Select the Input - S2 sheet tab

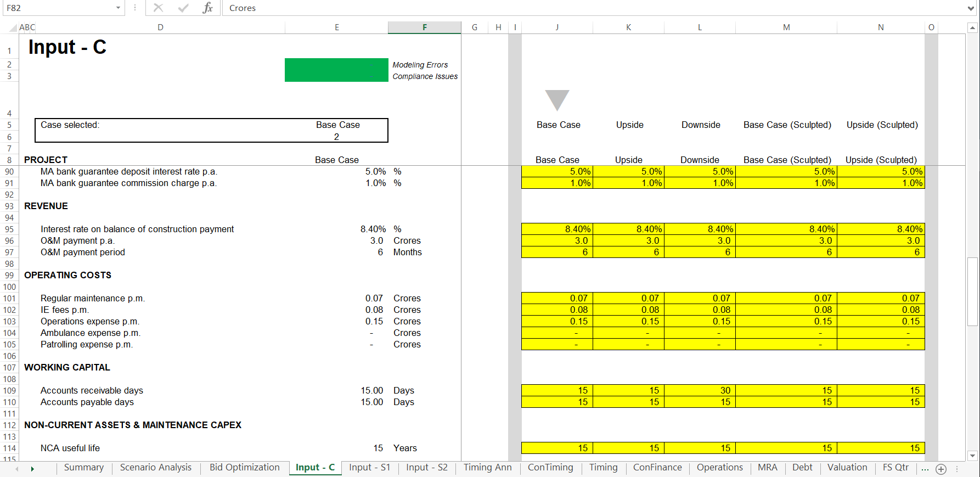tap(427, 468)
